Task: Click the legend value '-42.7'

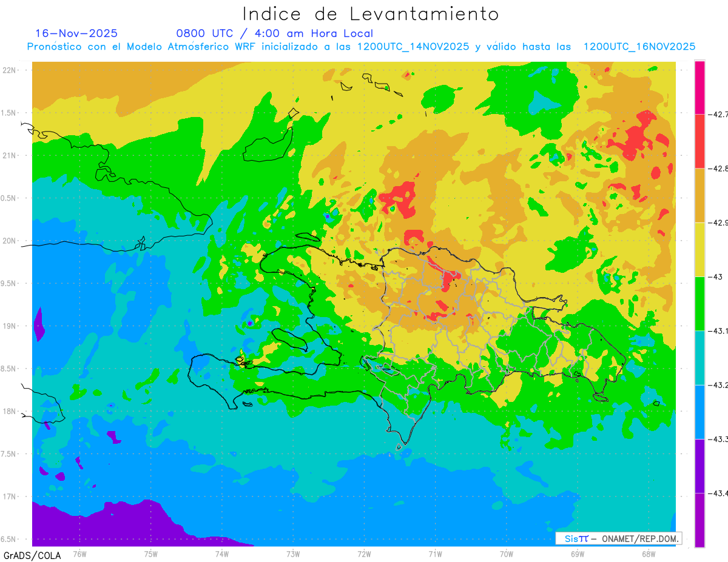Action: click(718, 114)
